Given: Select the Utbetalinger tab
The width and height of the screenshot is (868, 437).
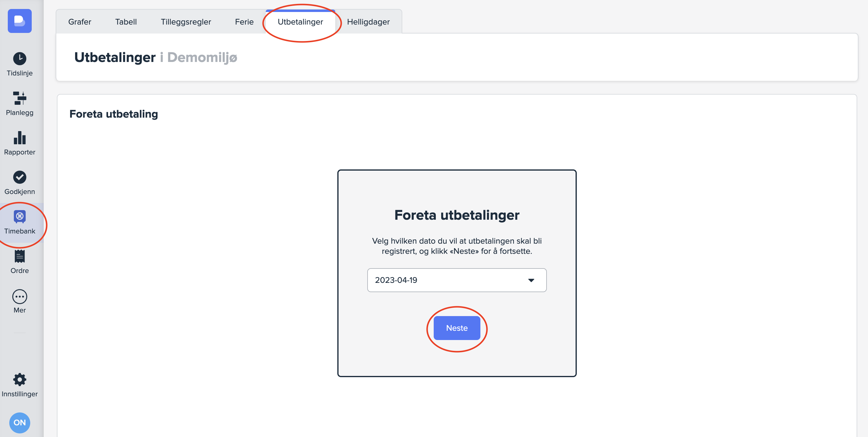Looking at the screenshot, I should pos(300,22).
